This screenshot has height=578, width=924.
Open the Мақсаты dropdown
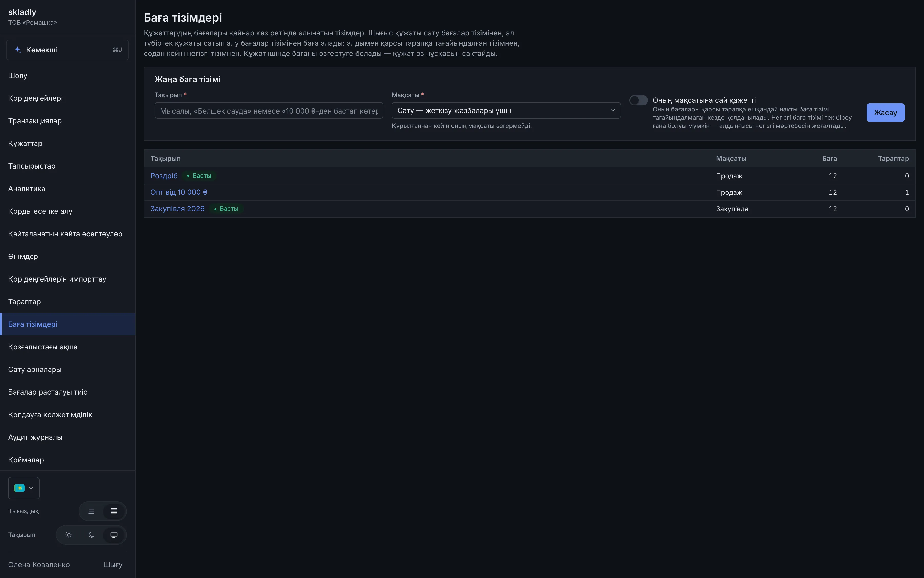tap(506, 110)
